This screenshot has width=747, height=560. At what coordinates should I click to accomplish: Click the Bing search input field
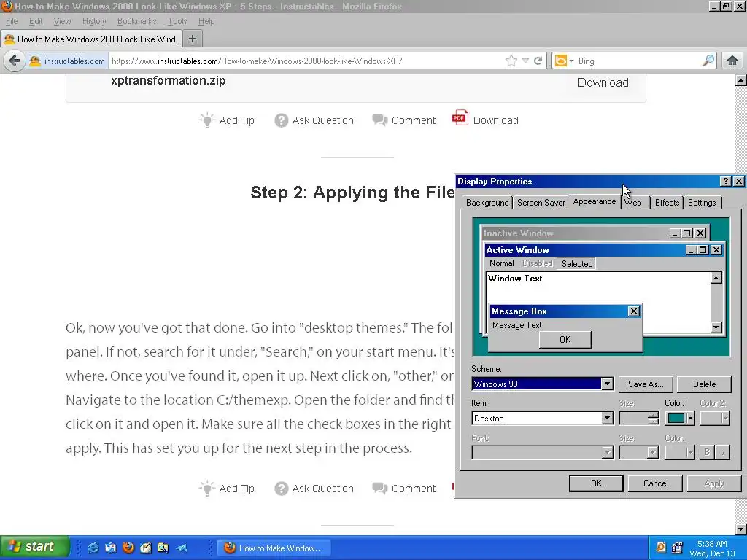(638, 61)
